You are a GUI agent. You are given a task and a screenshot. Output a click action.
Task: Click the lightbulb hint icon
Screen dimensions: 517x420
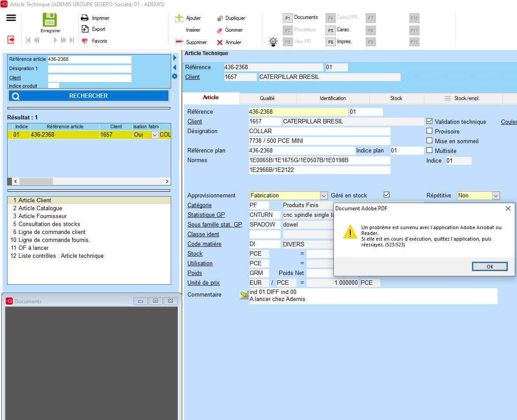(x=273, y=42)
